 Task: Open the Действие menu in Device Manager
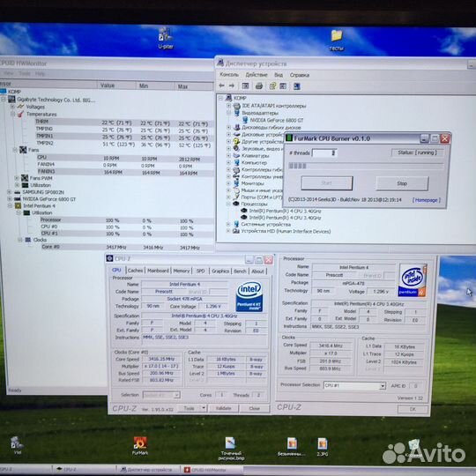click(x=257, y=75)
